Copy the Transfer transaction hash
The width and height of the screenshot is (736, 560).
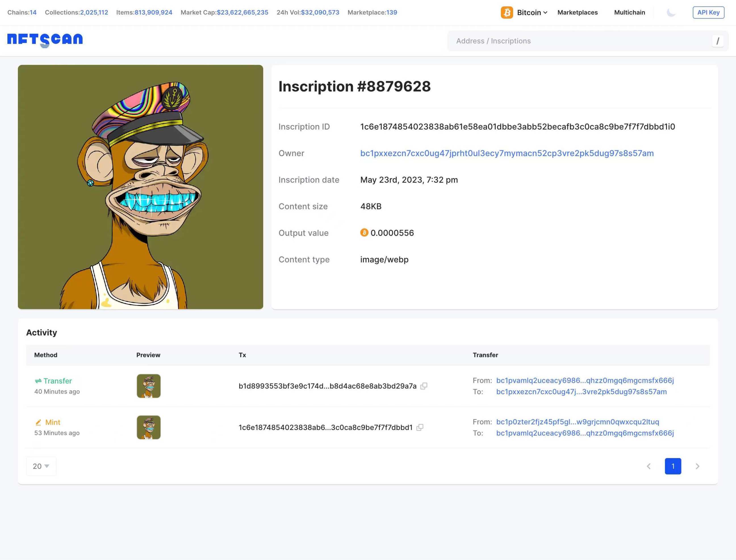pyautogui.click(x=424, y=386)
